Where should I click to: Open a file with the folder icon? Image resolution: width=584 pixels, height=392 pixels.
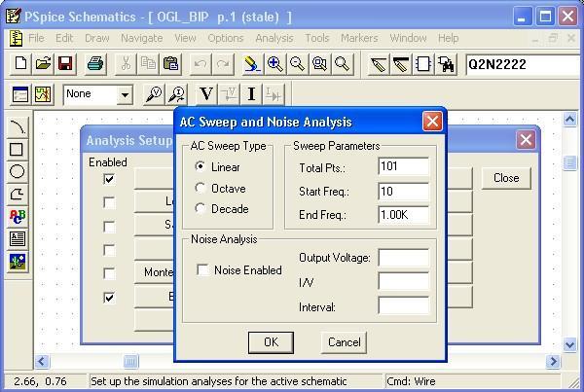[43, 63]
